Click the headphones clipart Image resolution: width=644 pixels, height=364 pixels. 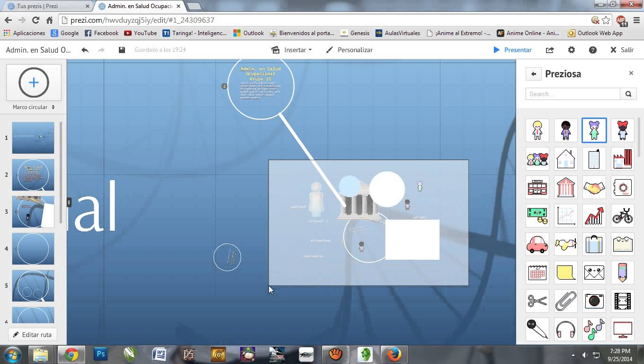point(565,329)
